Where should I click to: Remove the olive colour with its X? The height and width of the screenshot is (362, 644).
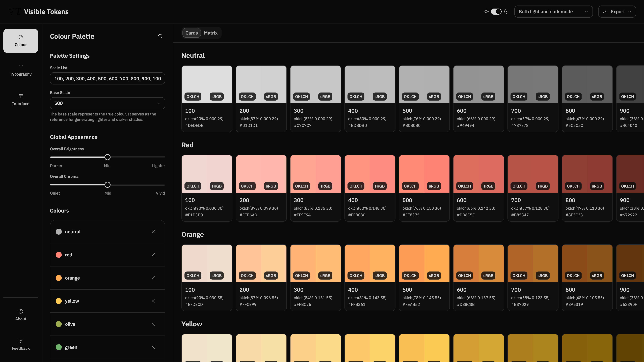point(153,324)
